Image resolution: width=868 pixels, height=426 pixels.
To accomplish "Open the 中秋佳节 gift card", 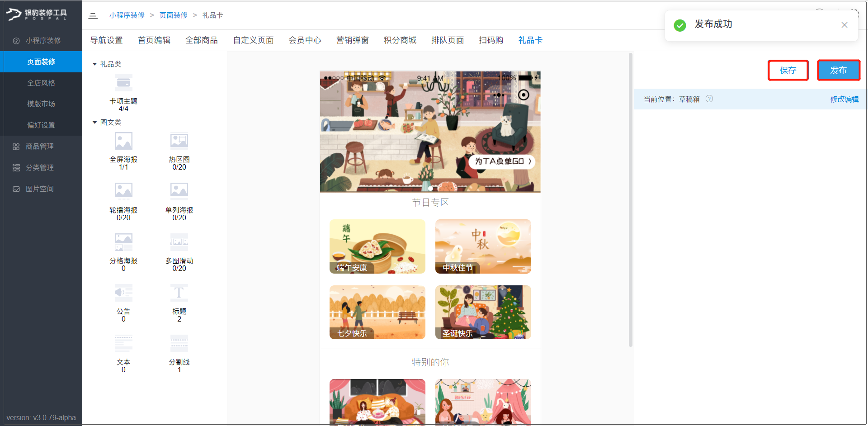I will pyautogui.click(x=483, y=246).
